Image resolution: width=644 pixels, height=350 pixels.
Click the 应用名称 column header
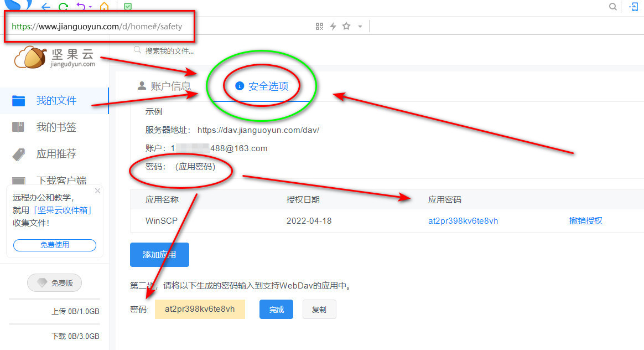tap(162, 200)
